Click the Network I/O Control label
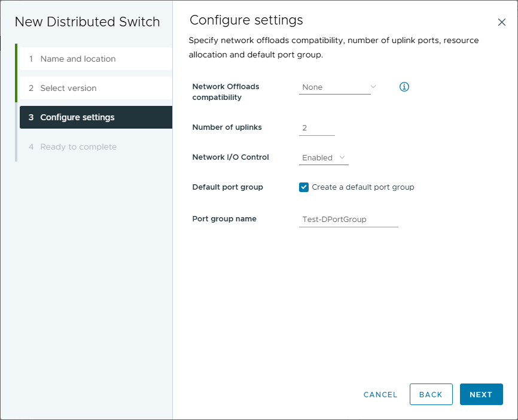This screenshot has width=518, height=420. coord(230,157)
